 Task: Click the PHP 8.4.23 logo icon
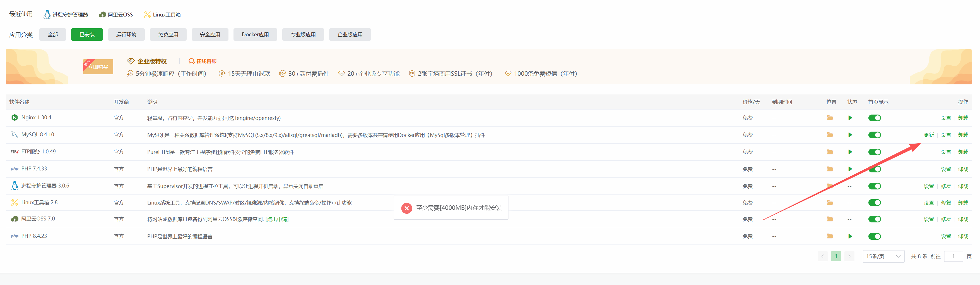(x=15, y=236)
